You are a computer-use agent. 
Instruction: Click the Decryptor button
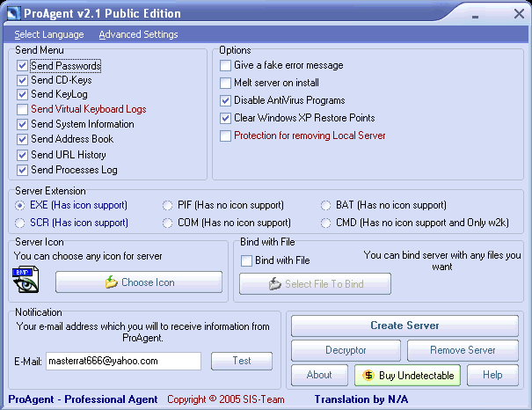345,350
